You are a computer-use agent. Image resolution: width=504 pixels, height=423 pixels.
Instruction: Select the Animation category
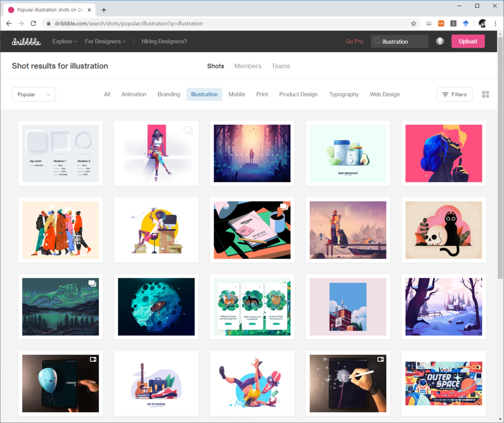(x=134, y=95)
